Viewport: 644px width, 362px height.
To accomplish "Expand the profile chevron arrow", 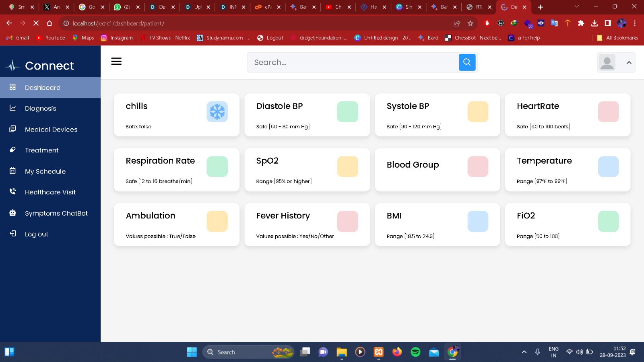I will click(629, 63).
